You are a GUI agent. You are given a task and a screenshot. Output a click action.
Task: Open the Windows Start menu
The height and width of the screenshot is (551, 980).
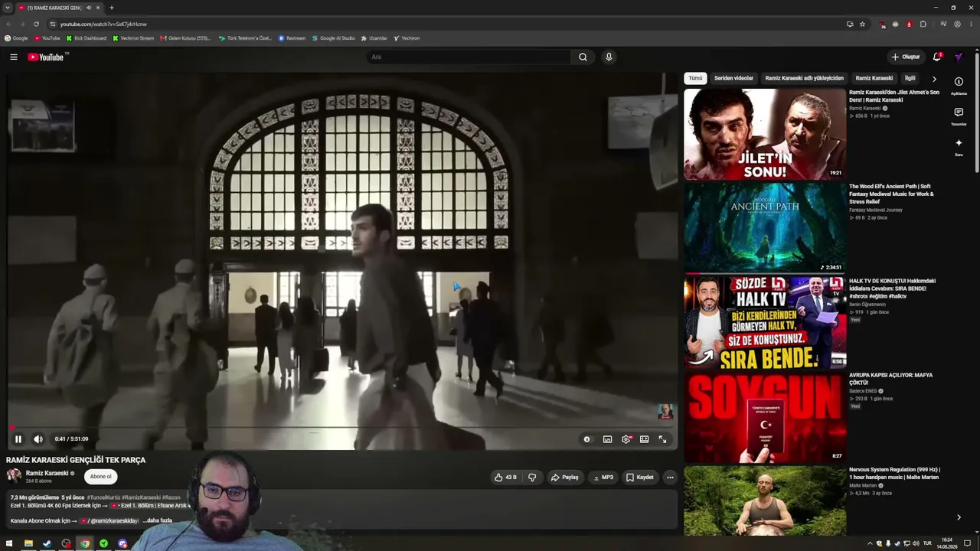pyautogui.click(x=9, y=543)
